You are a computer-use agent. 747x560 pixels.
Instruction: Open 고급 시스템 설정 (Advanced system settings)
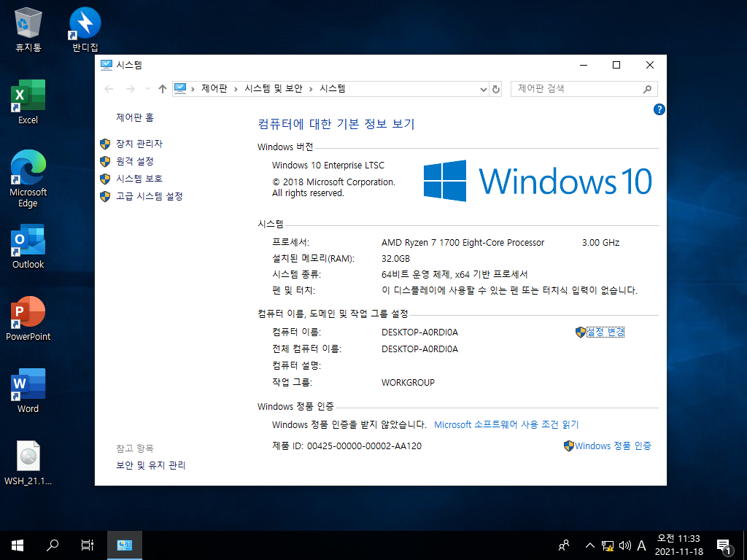point(149,196)
